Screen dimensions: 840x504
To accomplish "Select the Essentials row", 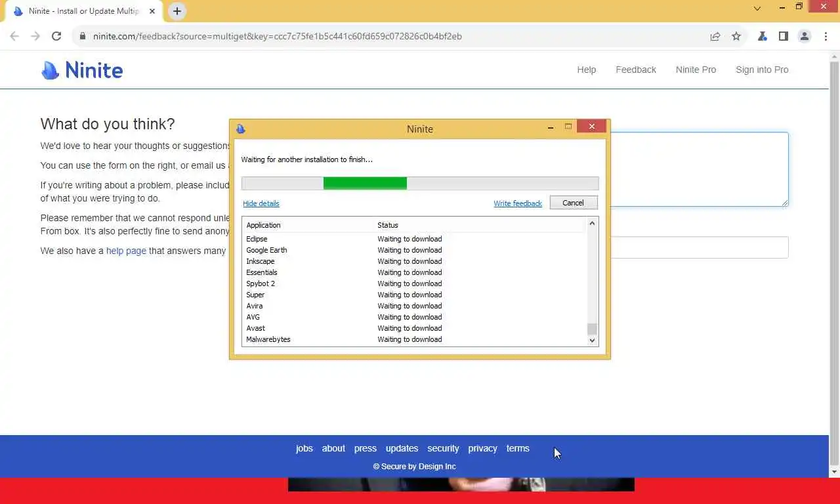I will coord(414,272).
